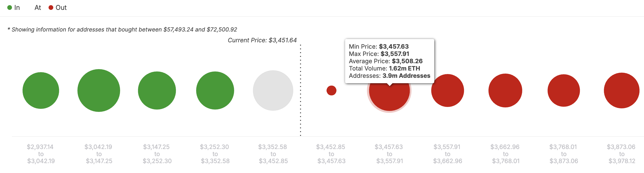Click the green bubble above $3,147.25 to $3,252.30
644x173 pixels.
(x=157, y=90)
